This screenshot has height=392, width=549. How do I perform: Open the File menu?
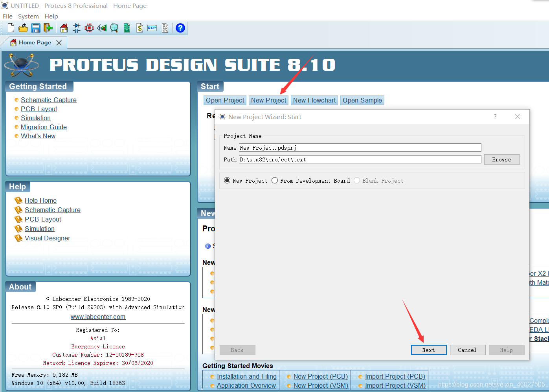pos(8,16)
